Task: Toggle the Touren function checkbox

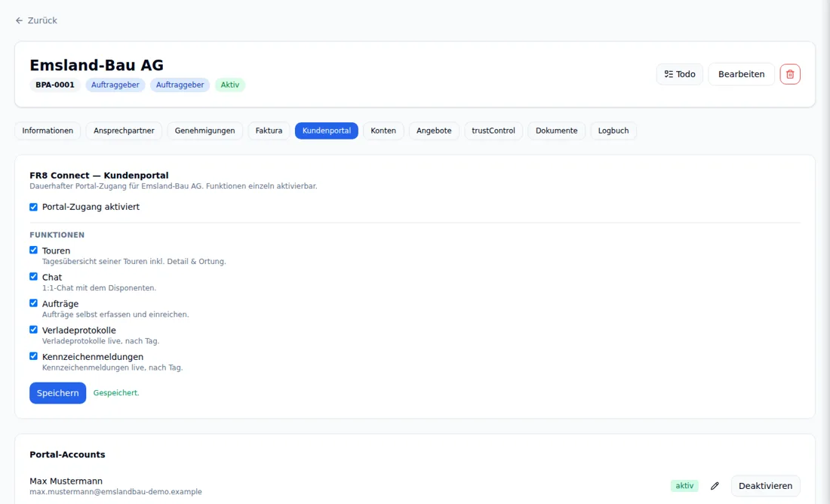Action: point(33,250)
